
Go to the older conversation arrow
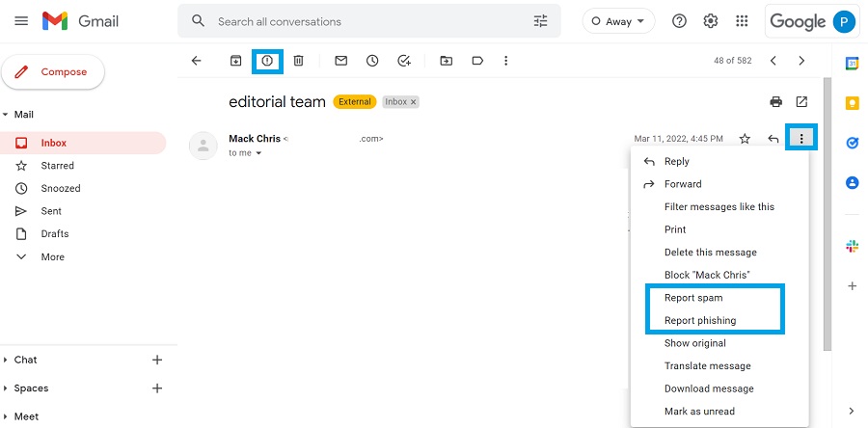pyautogui.click(x=801, y=61)
